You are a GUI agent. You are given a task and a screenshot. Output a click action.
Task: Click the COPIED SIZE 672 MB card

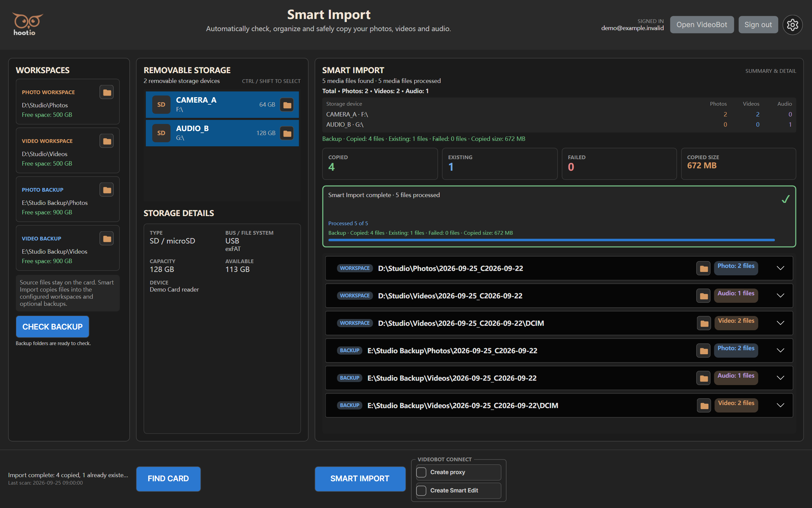[739, 164]
